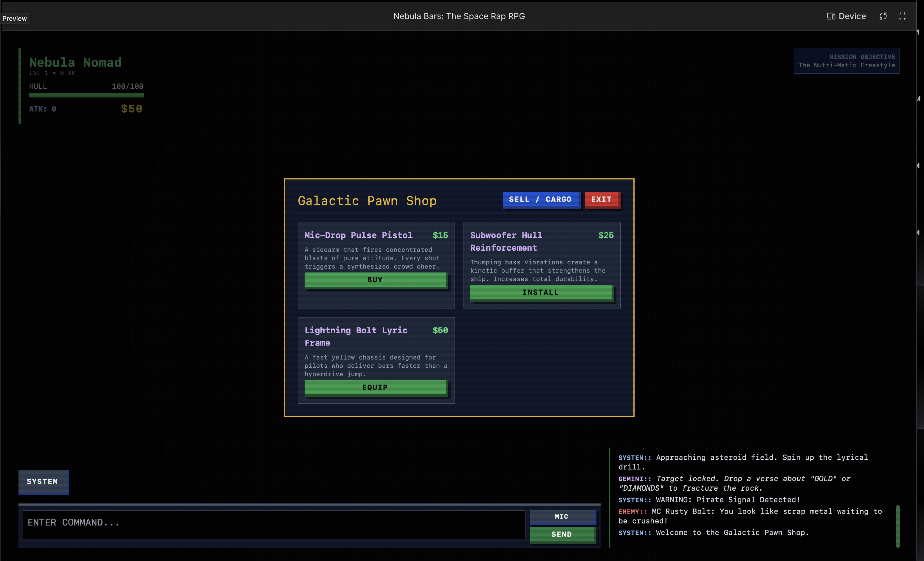Viewport: 924px width, 561px height.
Task: Send the entered command
Action: pyautogui.click(x=561, y=534)
